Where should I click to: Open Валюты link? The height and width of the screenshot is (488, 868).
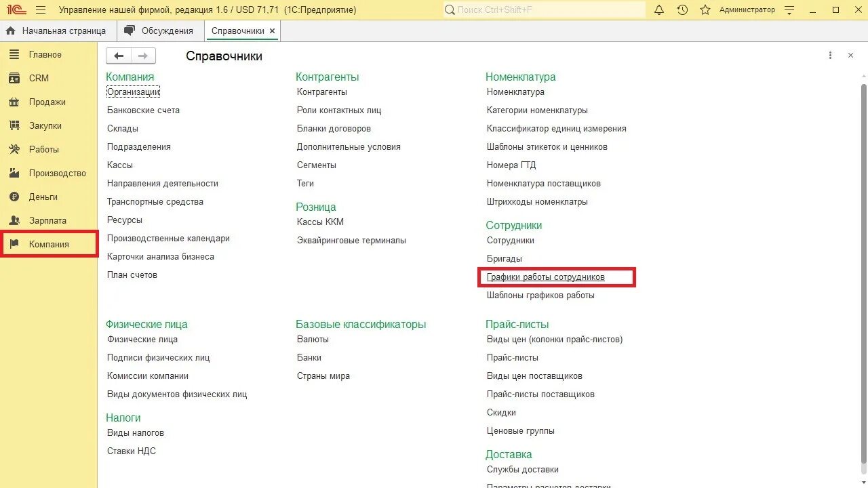(x=313, y=339)
